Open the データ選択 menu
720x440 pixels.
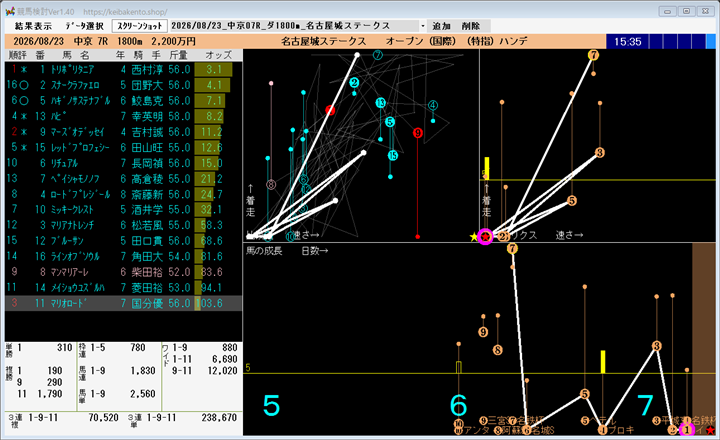point(84,26)
